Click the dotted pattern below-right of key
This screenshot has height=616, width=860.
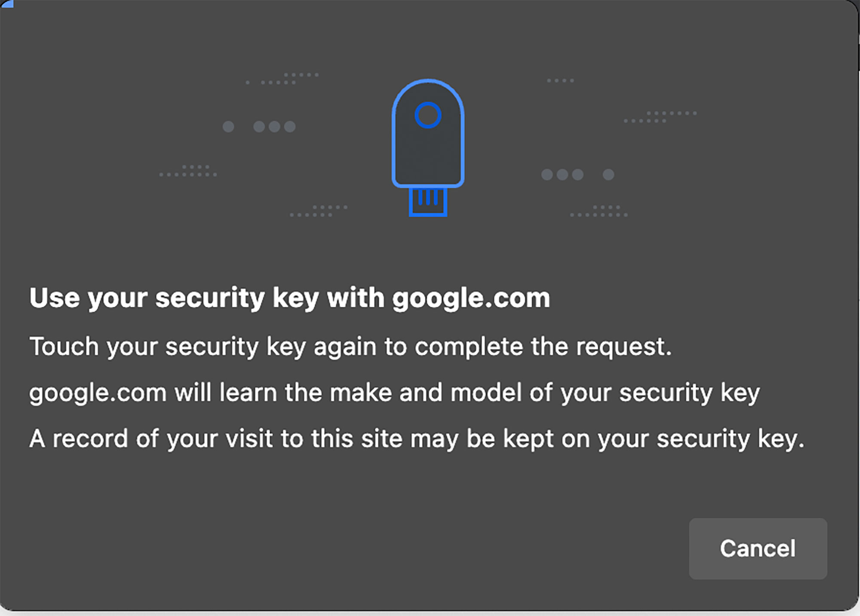pyautogui.click(x=599, y=211)
